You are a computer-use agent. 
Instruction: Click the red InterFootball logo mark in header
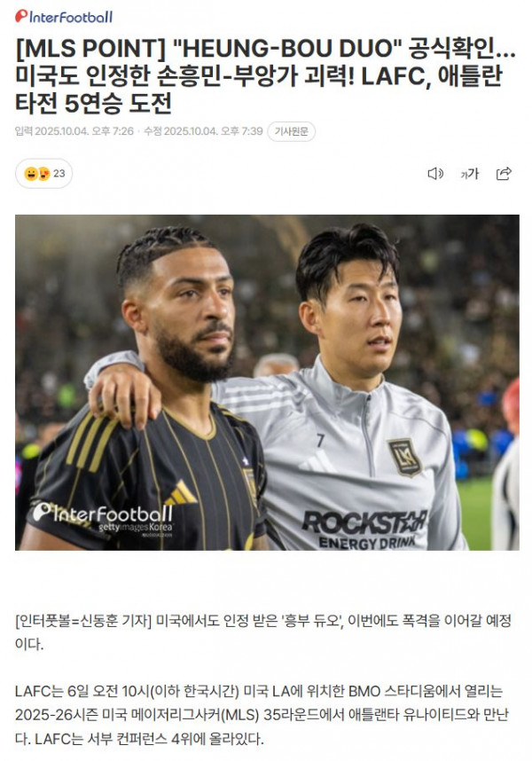click(x=21, y=16)
